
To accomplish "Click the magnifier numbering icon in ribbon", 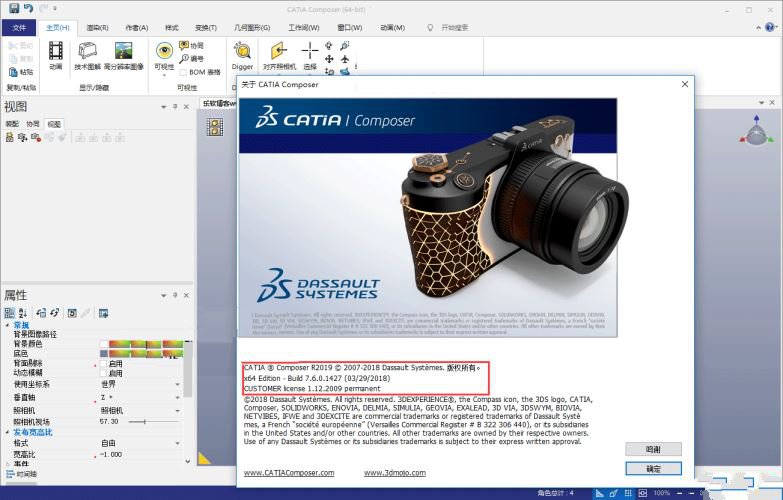I will (x=184, y=58).
